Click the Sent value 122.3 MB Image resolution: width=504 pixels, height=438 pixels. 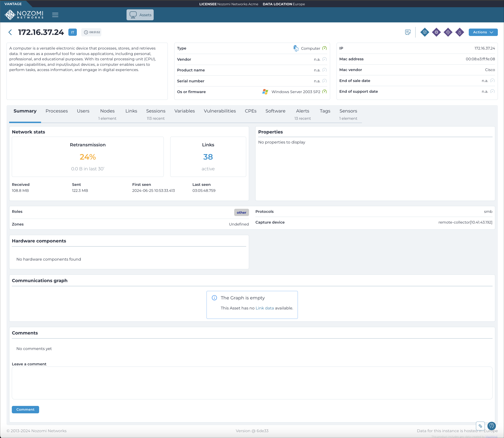click(x=80, y=190)
